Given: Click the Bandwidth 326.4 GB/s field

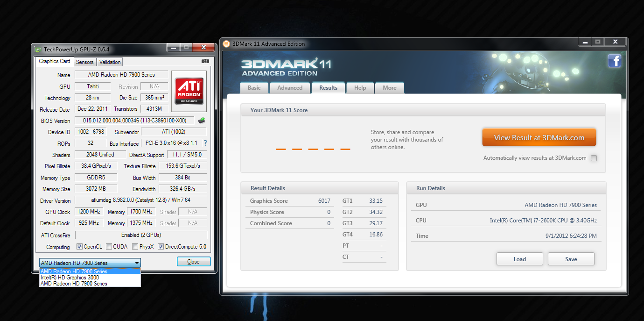Looking at the screenshot, I should tap(182, 189).
